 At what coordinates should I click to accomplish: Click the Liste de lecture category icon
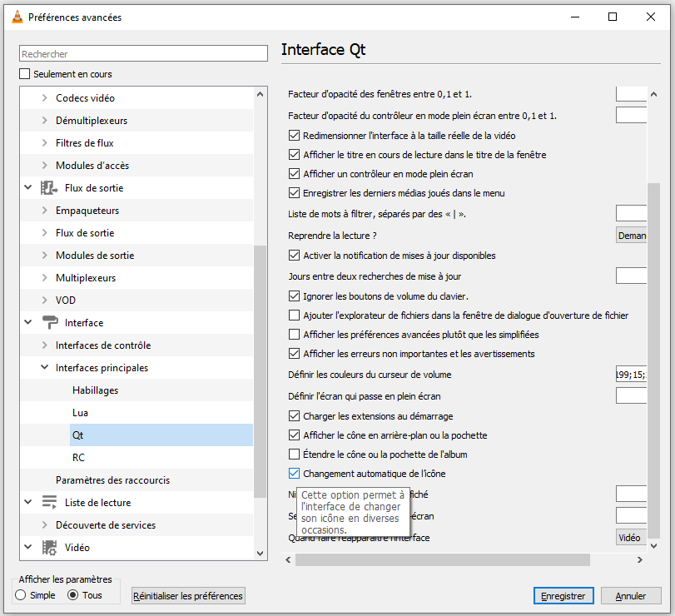click(x=49, y=503)
